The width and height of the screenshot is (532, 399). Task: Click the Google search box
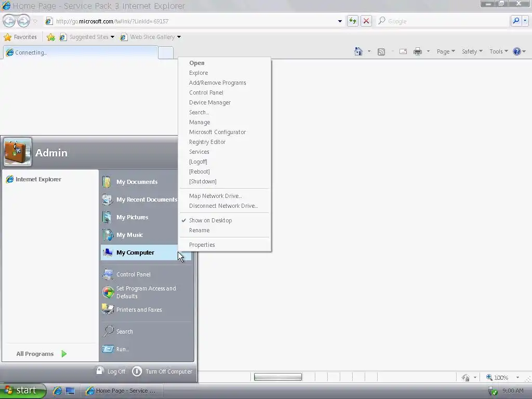(x=443, y=21)
